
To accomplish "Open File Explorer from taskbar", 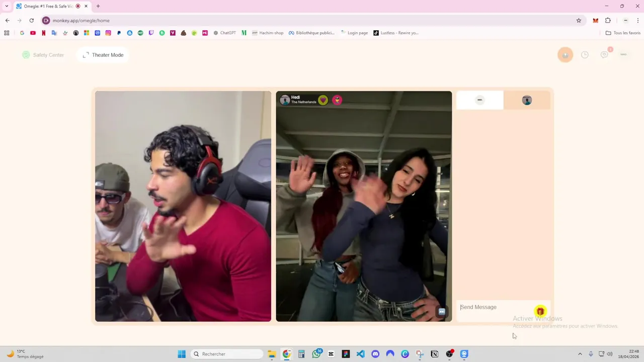I will pyautogui.click(x=272, y=354).
